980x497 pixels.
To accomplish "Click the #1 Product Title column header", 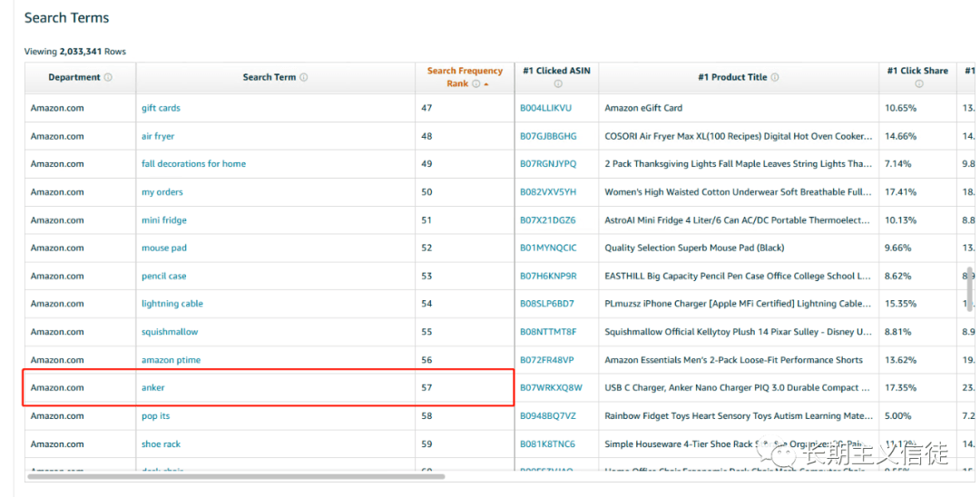I will (x=738, y=77).
